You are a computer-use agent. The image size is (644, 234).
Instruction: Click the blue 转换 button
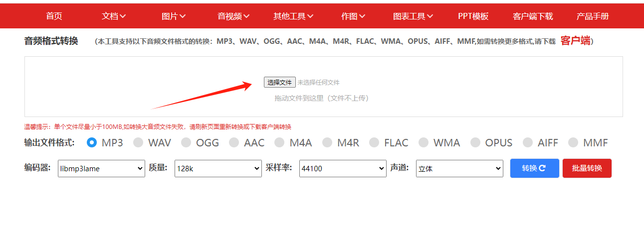[535, 168]
